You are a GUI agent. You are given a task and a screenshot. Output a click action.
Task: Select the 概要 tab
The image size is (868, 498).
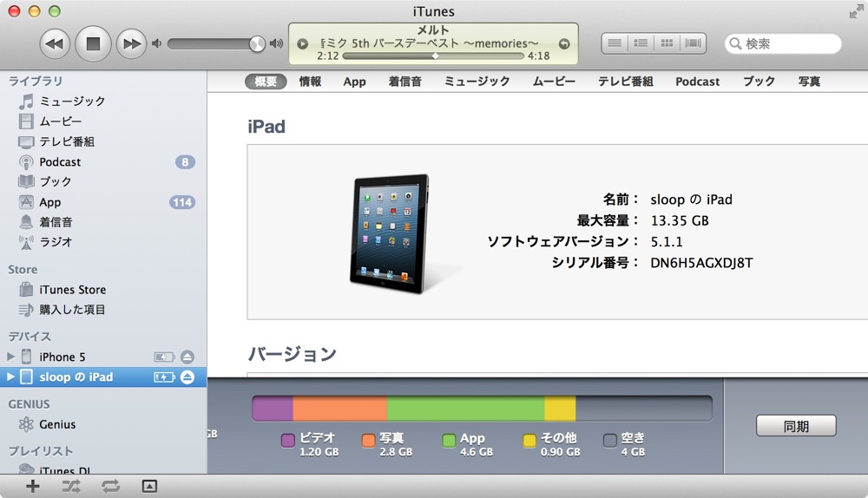click(x=266, y=82)
